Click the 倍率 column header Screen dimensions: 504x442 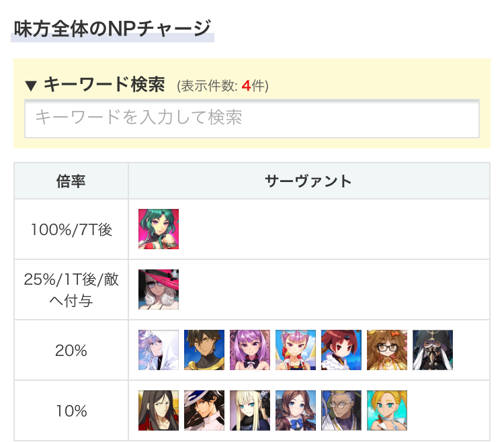click(x=71, y=181)
